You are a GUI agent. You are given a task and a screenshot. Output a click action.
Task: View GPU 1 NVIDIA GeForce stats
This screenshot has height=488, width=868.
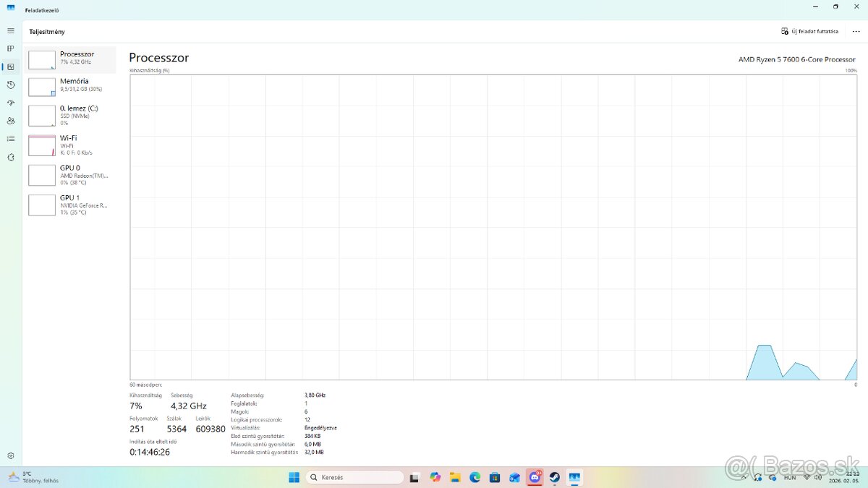click(71, 205)
